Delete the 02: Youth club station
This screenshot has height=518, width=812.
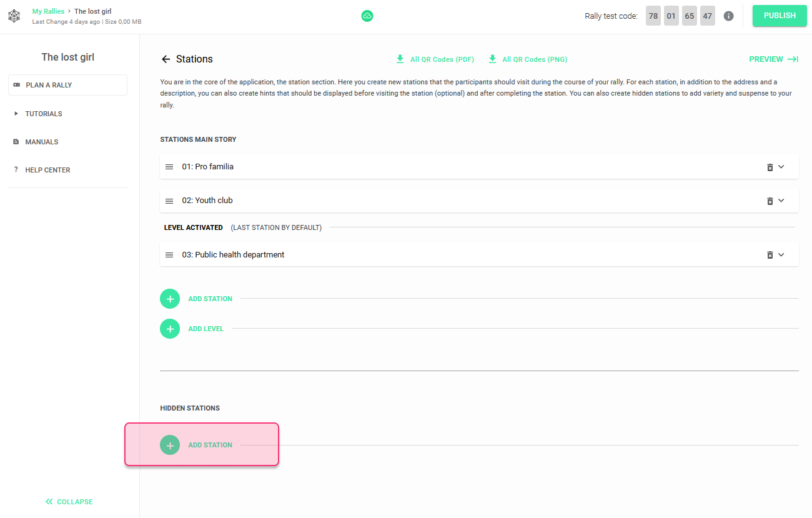(x=770, y=201)
